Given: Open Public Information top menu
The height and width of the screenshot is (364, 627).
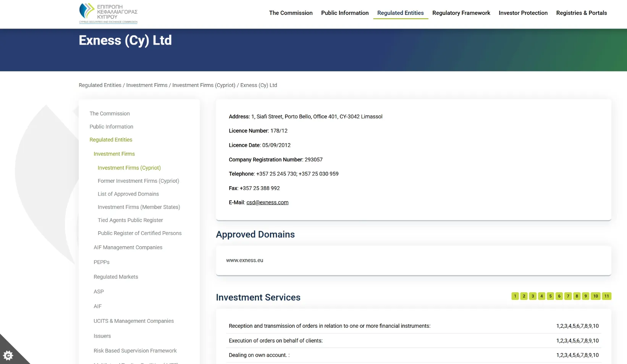Looking at the screenshot, I should (345, 13).
